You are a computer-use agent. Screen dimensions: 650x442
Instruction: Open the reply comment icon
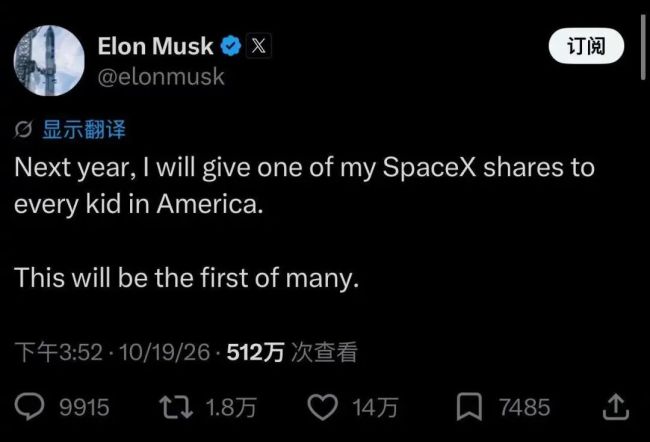(29, 406)
